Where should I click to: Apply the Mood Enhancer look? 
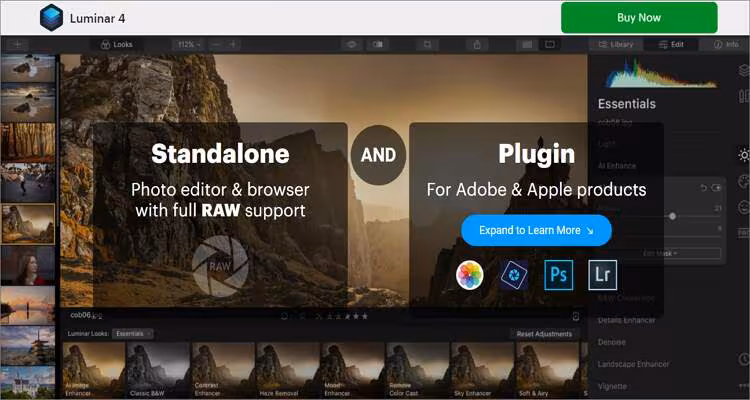click(x=352, y=370)
